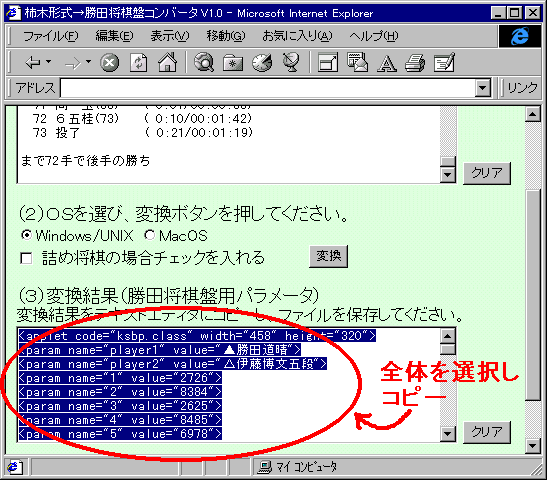
Task: Select the Windows/UNIX radio button
Action: click(26, 235)
